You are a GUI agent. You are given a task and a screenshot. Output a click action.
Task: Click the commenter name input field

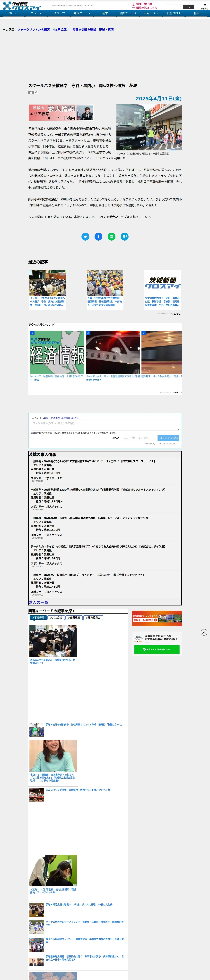tap(139, 438)
